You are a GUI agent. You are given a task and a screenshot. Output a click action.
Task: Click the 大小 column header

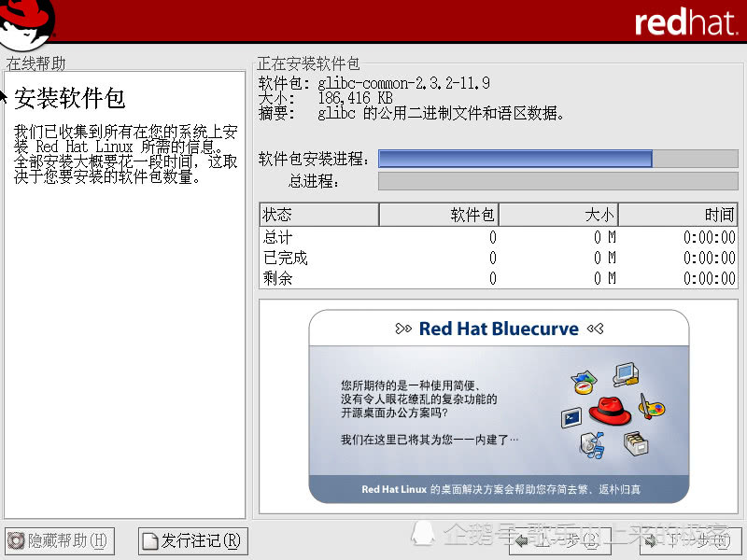[x=558, y=215]
